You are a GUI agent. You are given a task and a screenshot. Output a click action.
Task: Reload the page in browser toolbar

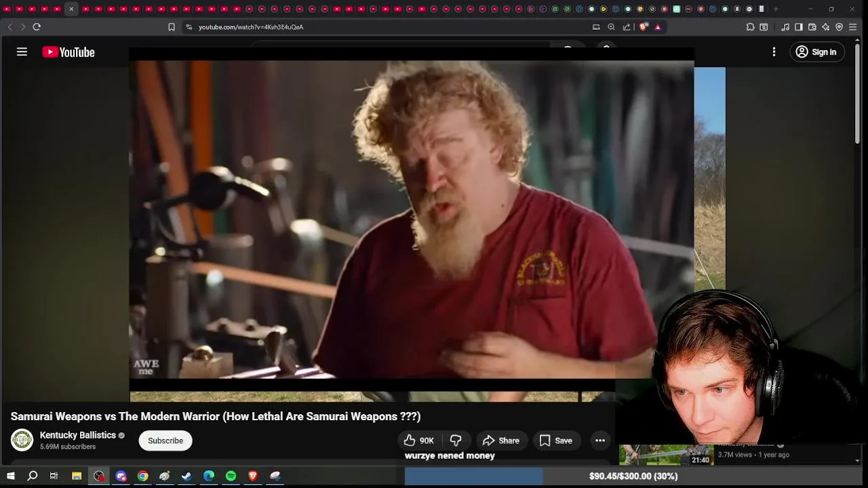click(37, 27)
